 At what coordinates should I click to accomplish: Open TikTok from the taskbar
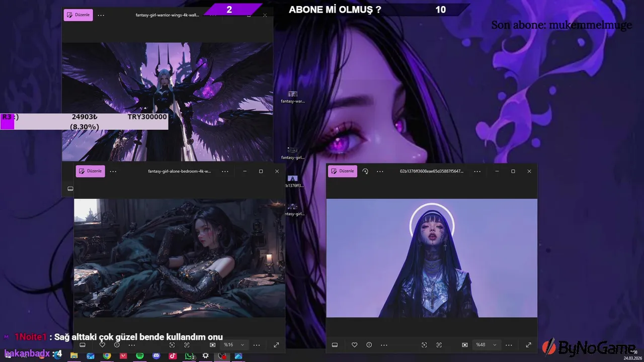pyautogui.click(x=173, y=356)
